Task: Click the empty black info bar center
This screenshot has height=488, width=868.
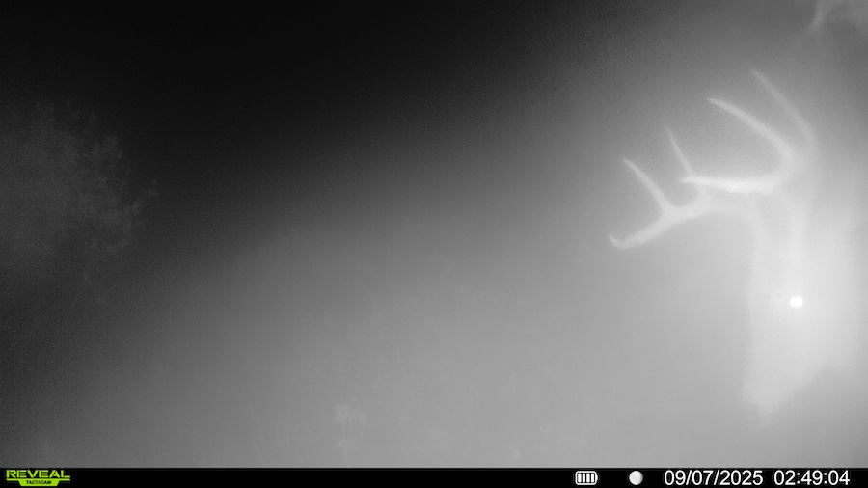Action: coord(318,477)
